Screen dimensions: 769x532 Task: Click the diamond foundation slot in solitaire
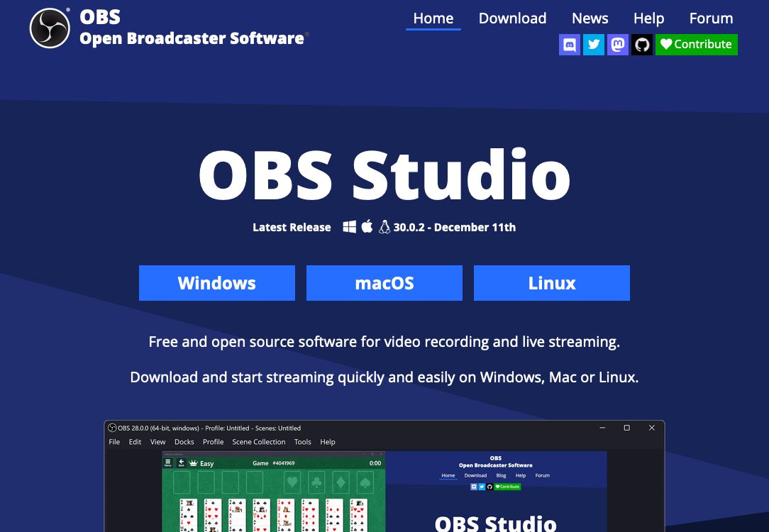pos(341,482)
